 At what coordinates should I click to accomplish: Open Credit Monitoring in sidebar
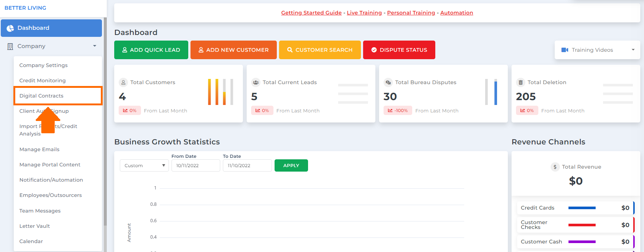(x=42, y=80)
